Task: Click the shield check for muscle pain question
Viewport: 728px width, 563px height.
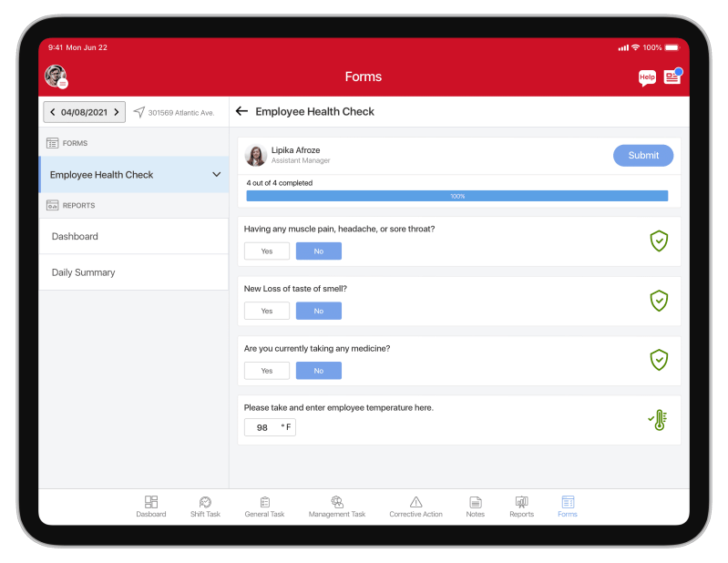Action: tap(659, 241)
